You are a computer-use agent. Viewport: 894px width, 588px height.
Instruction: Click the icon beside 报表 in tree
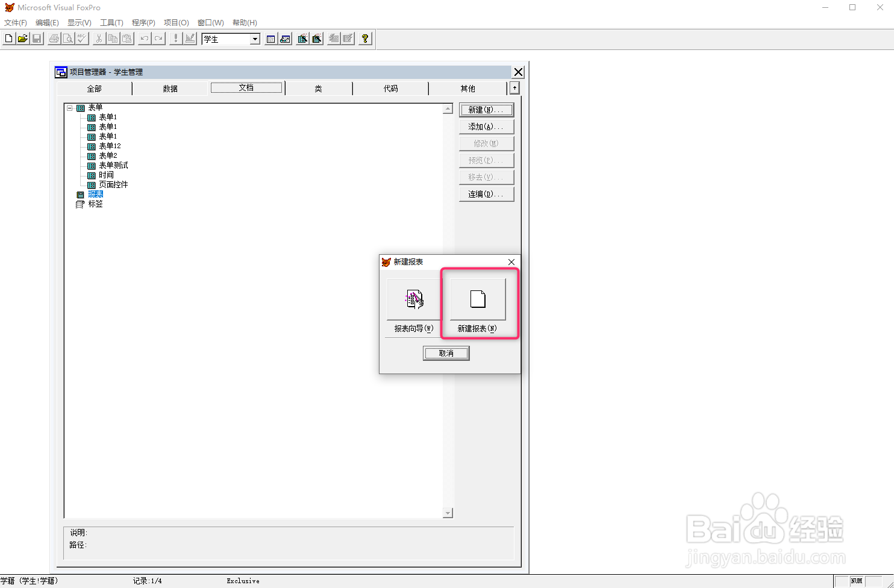point(80,195)
